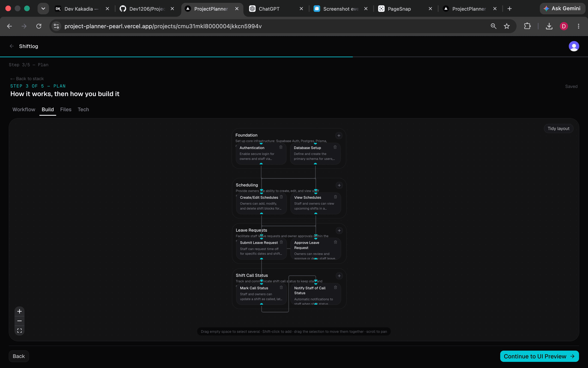The image size is (588, 368).
Task: Delete the Submit Leave Request card
Action: coord(281,242)
